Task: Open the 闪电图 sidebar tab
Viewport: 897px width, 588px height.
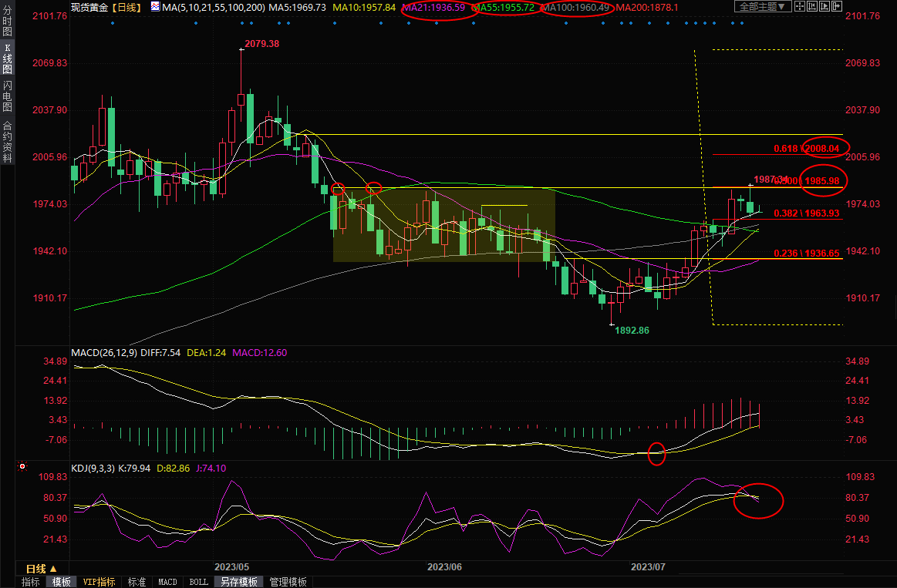Action: (x=8, y=96)
